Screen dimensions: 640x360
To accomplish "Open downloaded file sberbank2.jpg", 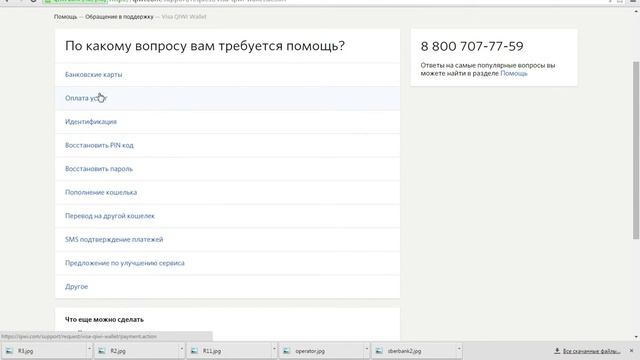I will pyautogui.click(x=417, y=351).
